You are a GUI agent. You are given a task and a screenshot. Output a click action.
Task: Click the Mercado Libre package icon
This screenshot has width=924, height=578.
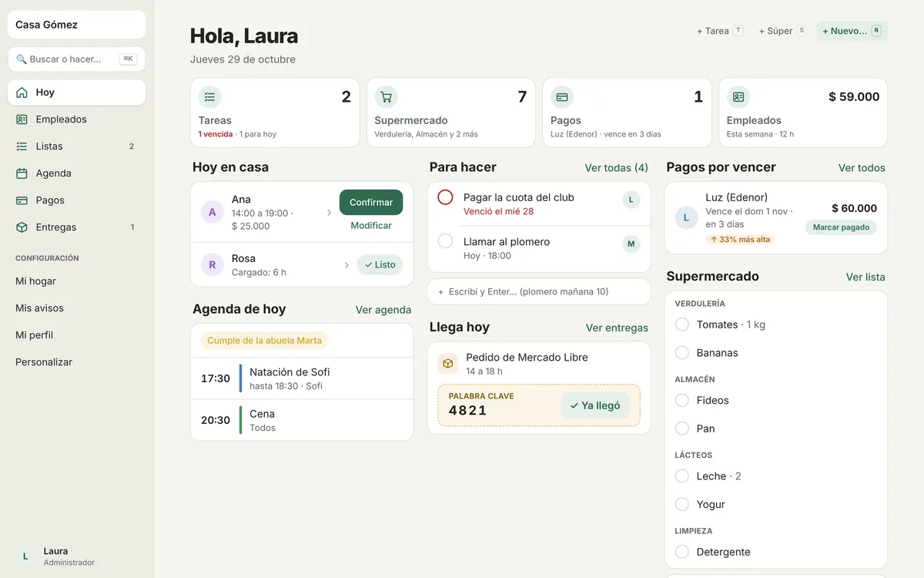[448, 364]
